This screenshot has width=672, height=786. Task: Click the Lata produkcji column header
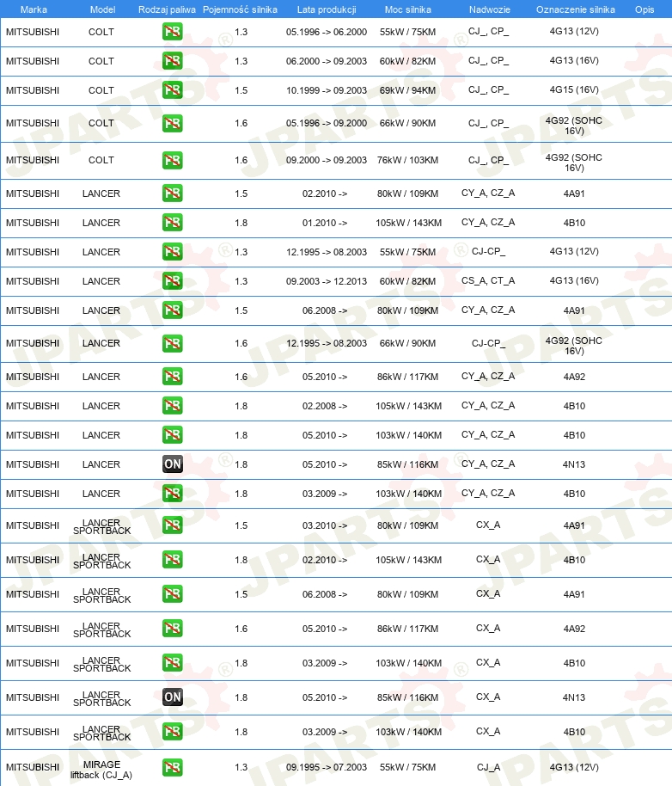pos(327,9)
